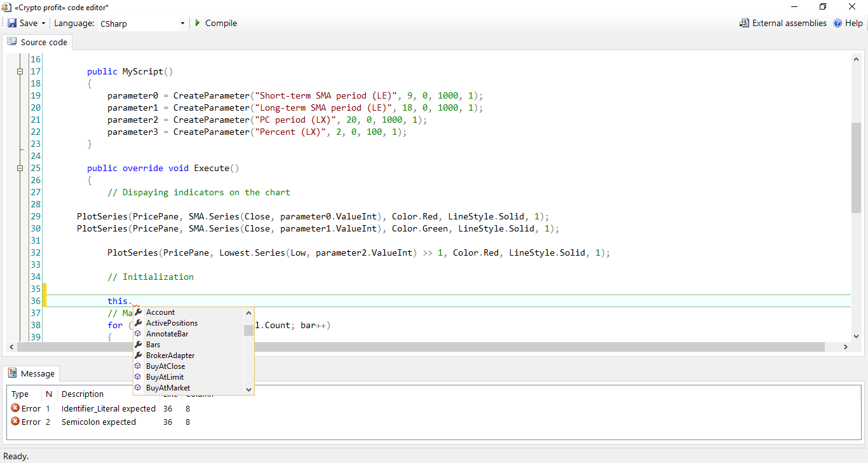Image resolution: width=868 pixels, height=463 pixels.
Task: Click the blue Help question mark icon
Action: (x=837, y=23)
